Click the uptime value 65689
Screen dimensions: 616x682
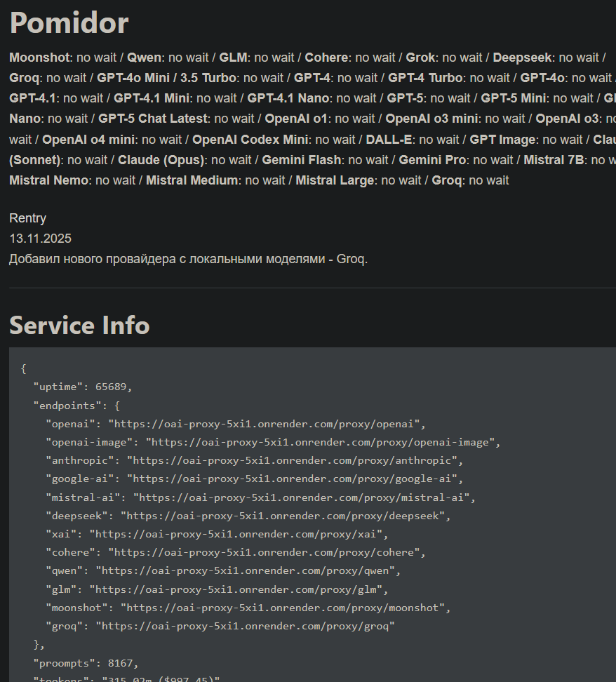(110, 387)
